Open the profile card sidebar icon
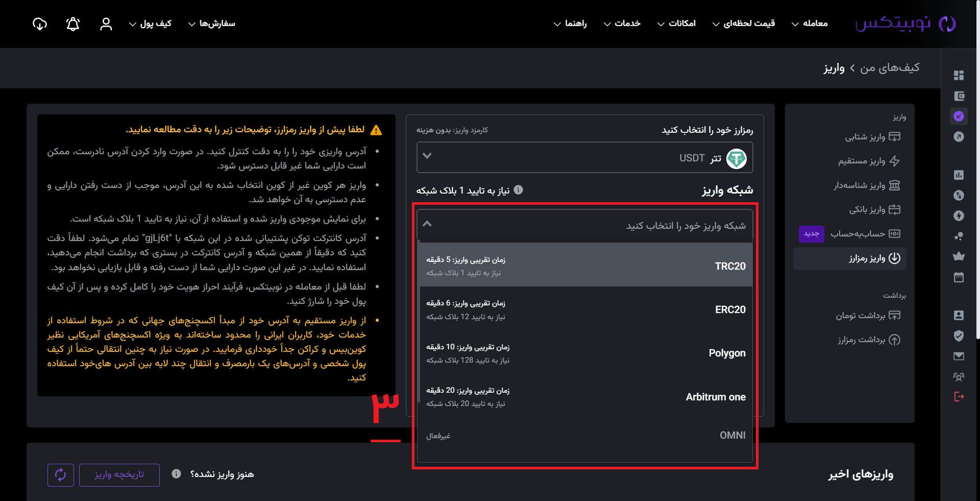 (x=959, y=316)
